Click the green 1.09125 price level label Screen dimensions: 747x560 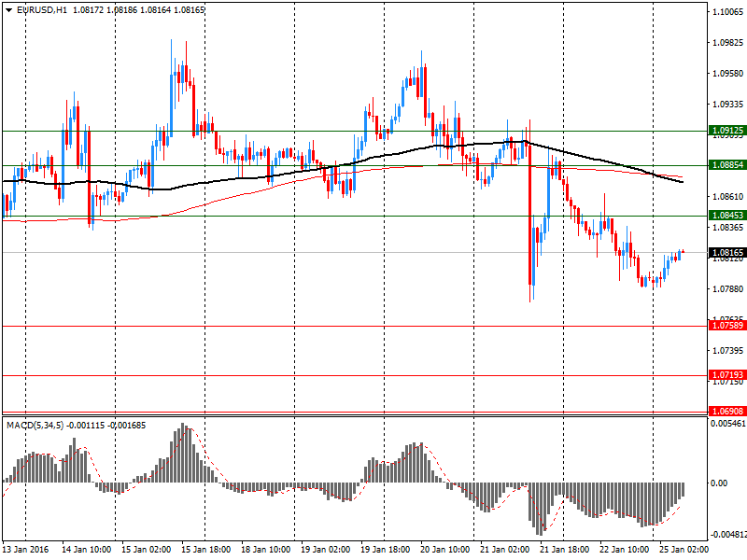727,130
